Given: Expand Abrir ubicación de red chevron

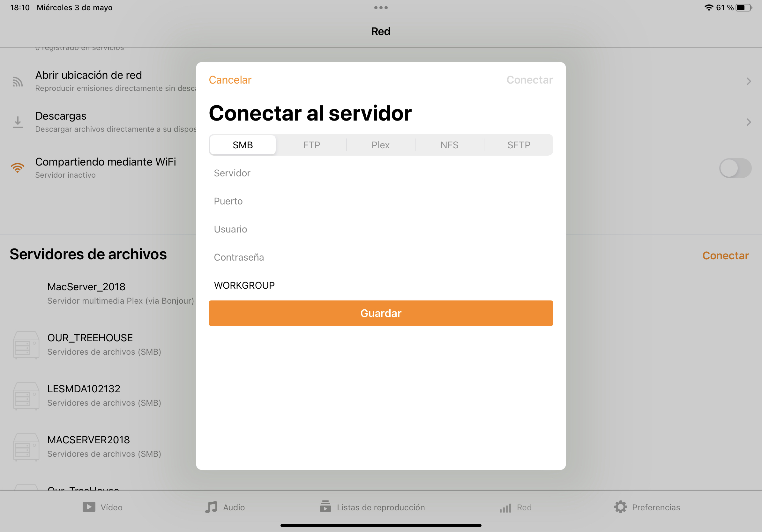Looking at the screenshot, I should coord(748,82).
